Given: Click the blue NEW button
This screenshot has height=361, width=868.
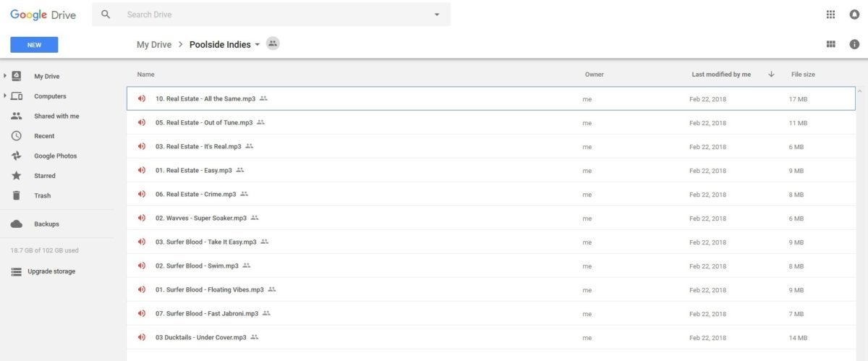Looking at the screenshot, I should click(x=34, y=45).
